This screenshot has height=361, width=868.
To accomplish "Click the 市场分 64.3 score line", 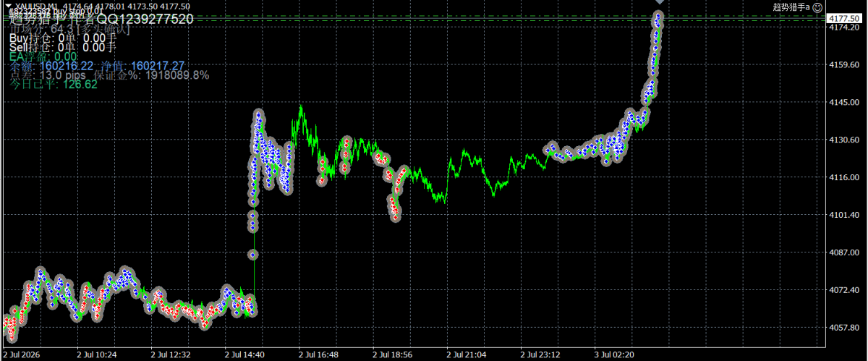I will 69,29.
